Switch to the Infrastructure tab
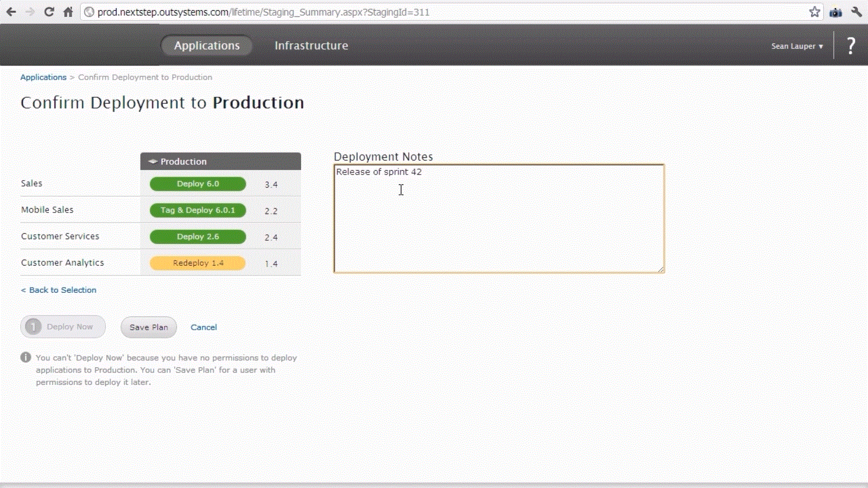Image resolution: width=868 pixels, height=488 pixels. click(x=311, y=46)
